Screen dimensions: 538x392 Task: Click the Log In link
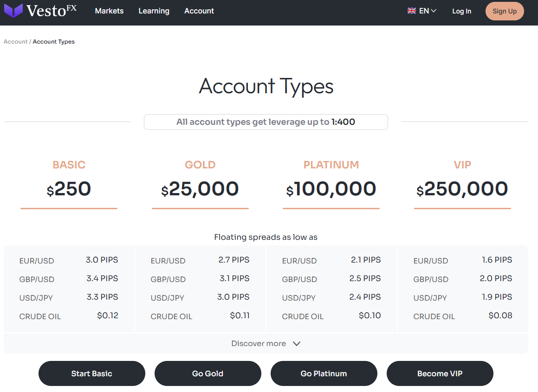tap(461, 11)
